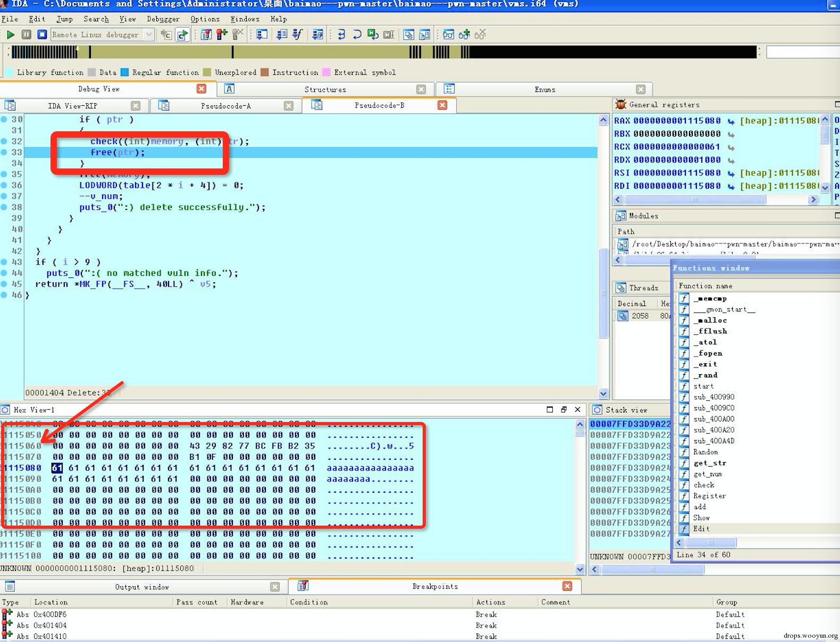840x642 pixels.
Task: Click the RAX heap address jump arrow
Action: pyautogui.click(x=731, y=121)
